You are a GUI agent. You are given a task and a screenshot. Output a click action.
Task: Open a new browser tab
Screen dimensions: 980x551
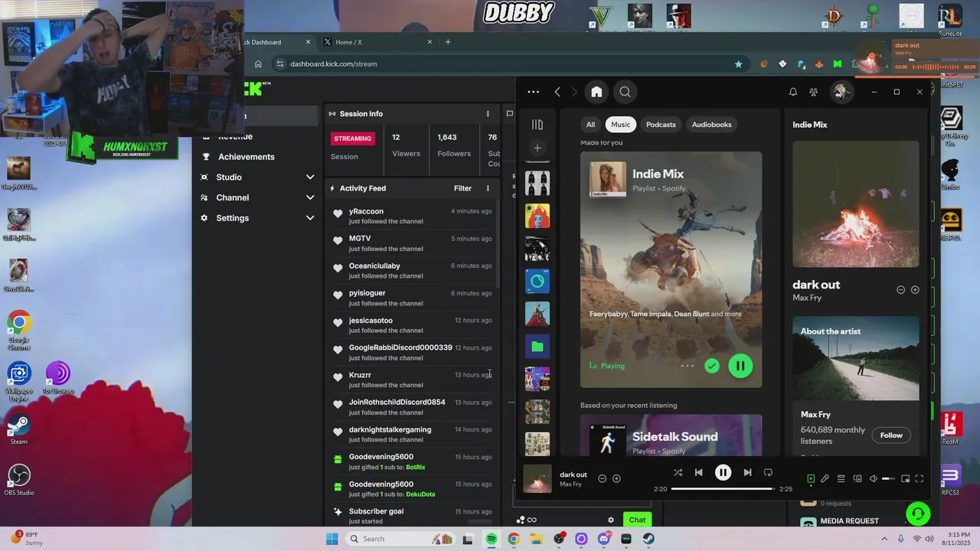click(x=448, y=42)
